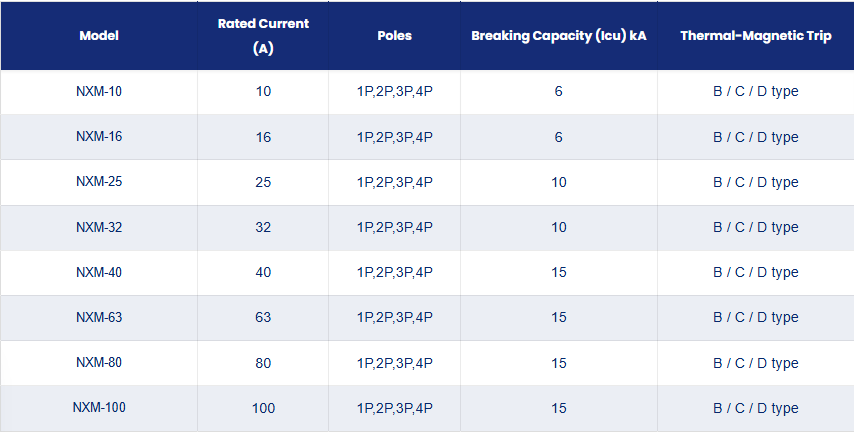Click the NXM-32 model cell
854x432 pixels.
(99, 227)
